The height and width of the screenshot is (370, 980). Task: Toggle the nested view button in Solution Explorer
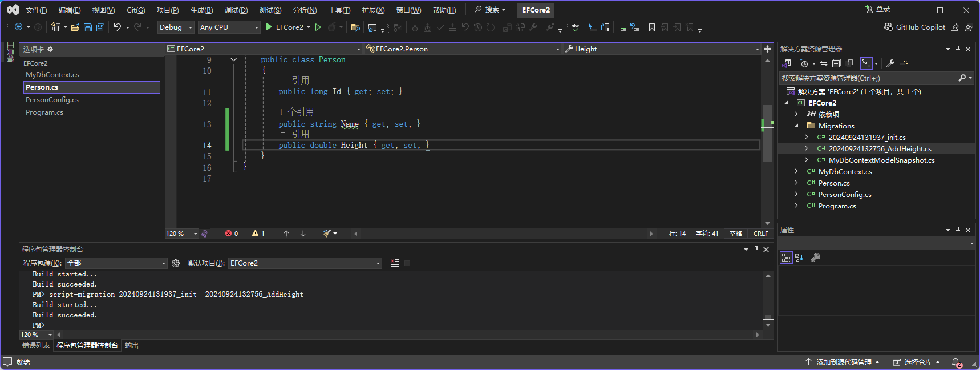click(866, 63)
